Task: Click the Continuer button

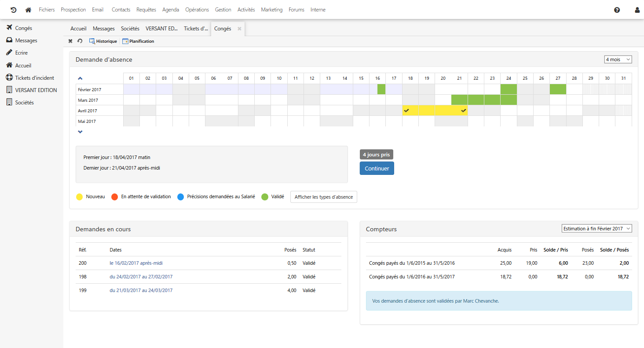Action: 377,168
